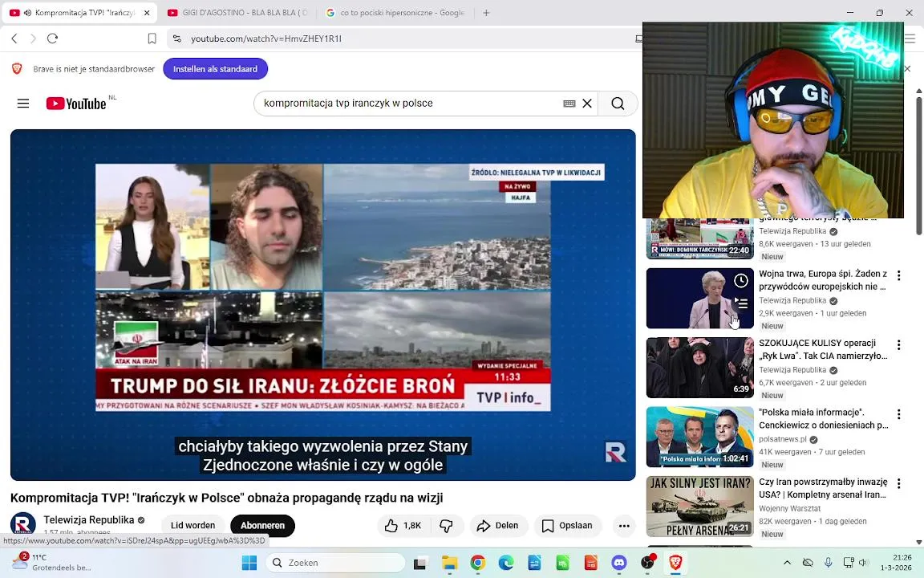Viewport: 924px width, 578px height.
Task: Click the video title 'Kompromitacja TVP!'
Action: (226, 498)
